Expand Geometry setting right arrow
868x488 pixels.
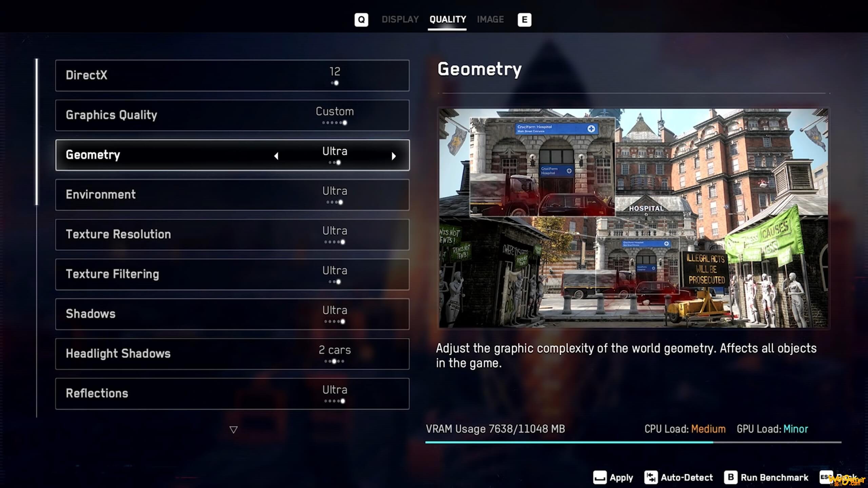[394, 155]
